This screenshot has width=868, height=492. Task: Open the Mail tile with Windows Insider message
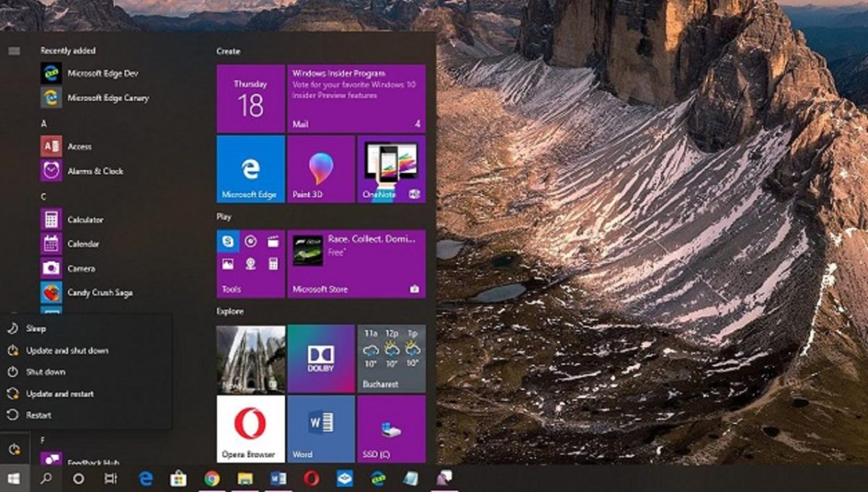tap(357, 98)
